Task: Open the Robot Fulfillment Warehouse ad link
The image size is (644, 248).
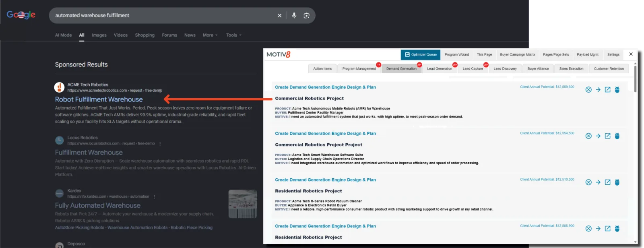Action: click(99, 99)
